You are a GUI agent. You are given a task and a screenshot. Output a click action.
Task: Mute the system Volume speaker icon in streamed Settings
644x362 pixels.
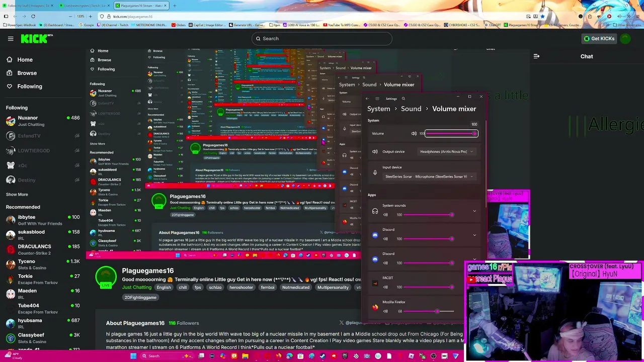tap(414, 133)
